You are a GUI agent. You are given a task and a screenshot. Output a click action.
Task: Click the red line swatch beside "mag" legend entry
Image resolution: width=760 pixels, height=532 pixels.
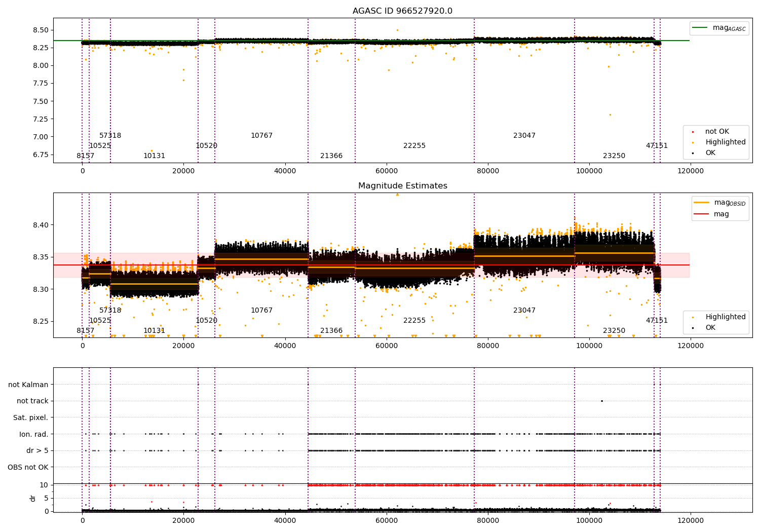[702, 214]
